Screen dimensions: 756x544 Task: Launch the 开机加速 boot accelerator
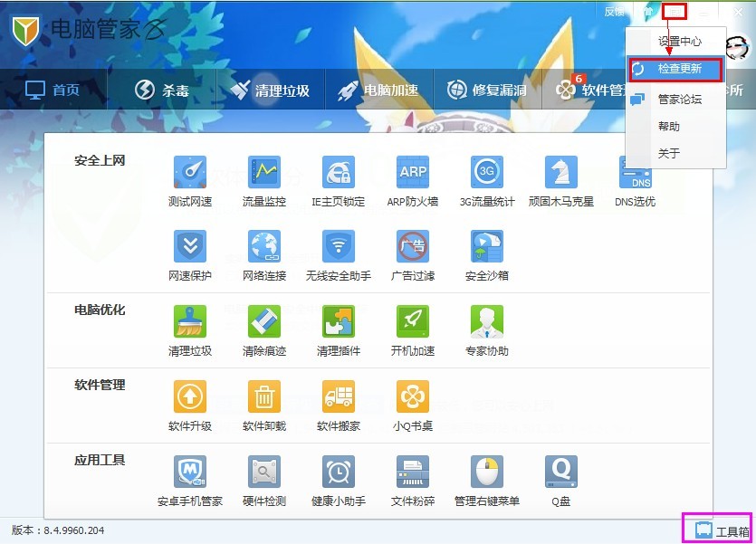point(413,330)
